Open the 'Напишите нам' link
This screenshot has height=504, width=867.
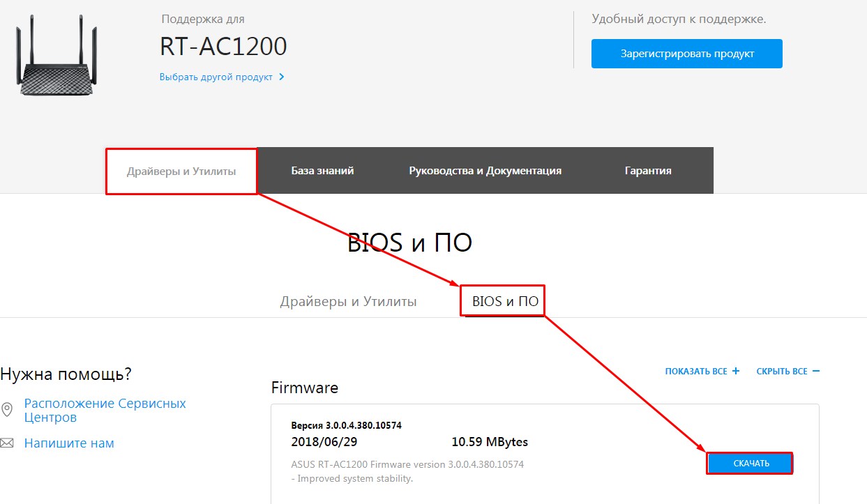[69, 443]
